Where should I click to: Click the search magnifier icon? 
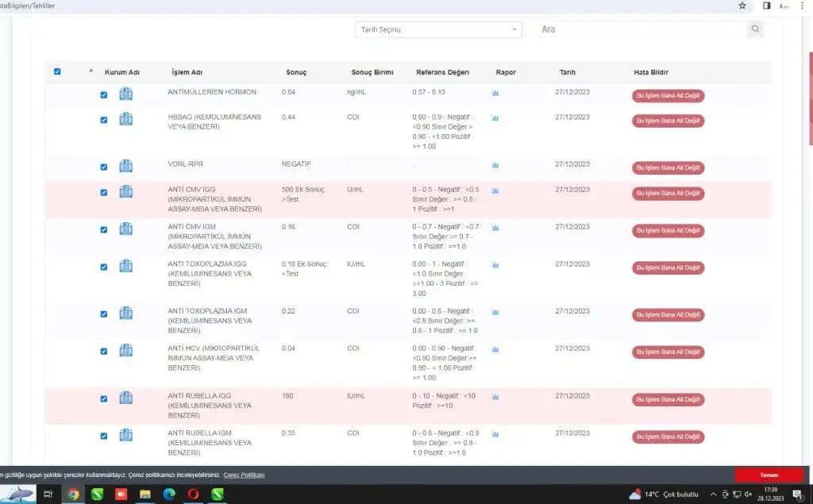pyautogui.click(x=755, y=29)
